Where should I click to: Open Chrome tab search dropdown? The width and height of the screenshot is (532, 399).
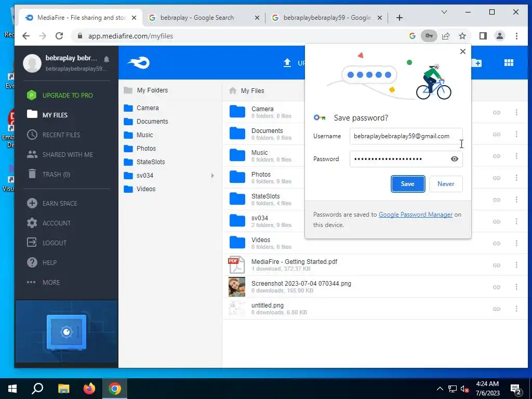pyautogui.click(x=444, y=12)
